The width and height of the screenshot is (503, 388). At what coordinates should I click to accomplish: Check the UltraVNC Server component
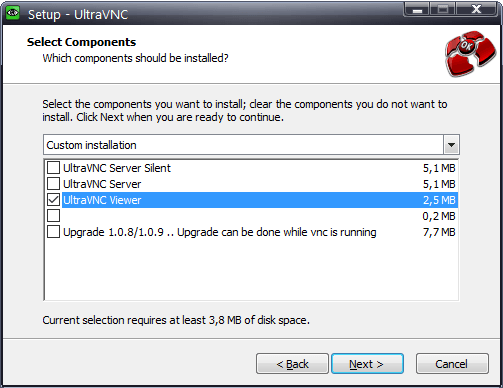(x=53, y=184)
